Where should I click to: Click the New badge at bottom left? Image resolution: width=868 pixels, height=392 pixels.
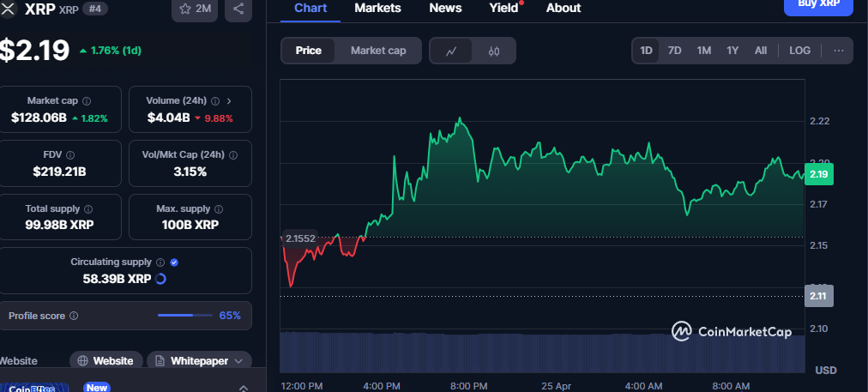tap(96, 388)
